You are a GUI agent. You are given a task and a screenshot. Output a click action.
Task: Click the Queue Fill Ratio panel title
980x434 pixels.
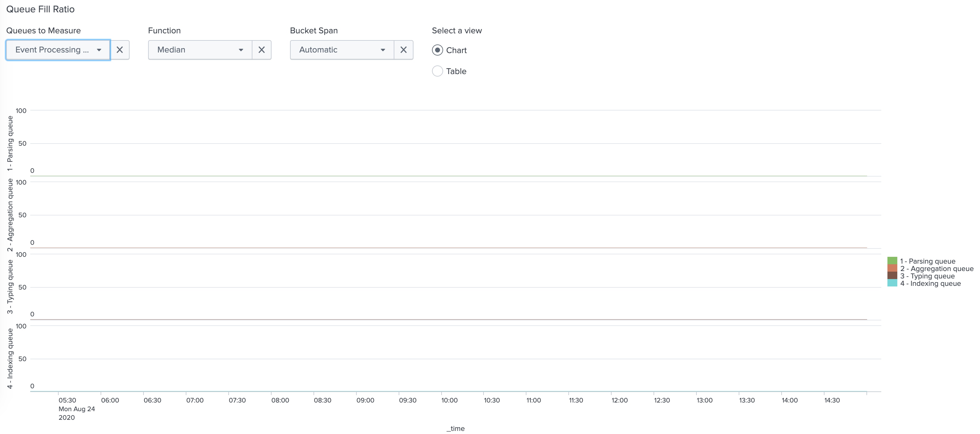pos(40,9)
